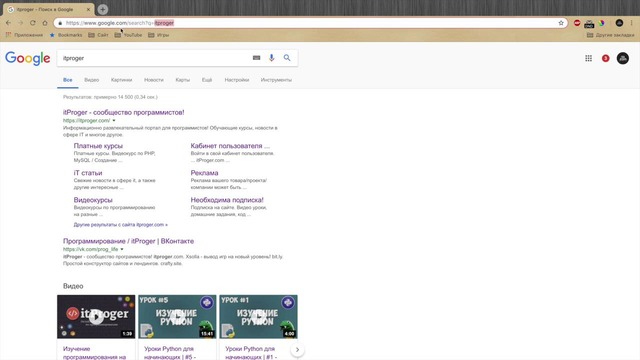The height and width of the screenshot is (360, 640).
Task: Open itProger - сообщество программистов! result
Action: coord(124,112)
